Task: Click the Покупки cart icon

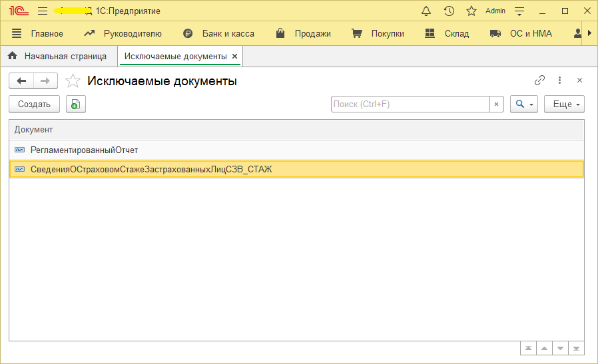Action: 356,33
